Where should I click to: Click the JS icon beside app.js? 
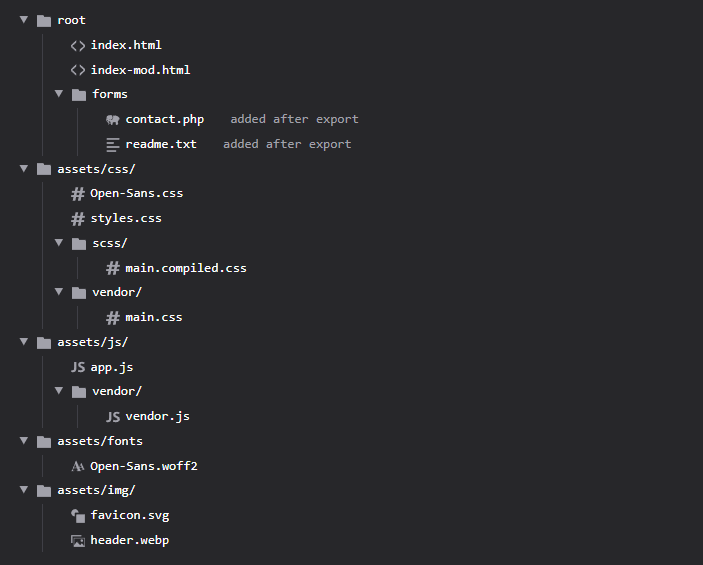click(78, 367)
